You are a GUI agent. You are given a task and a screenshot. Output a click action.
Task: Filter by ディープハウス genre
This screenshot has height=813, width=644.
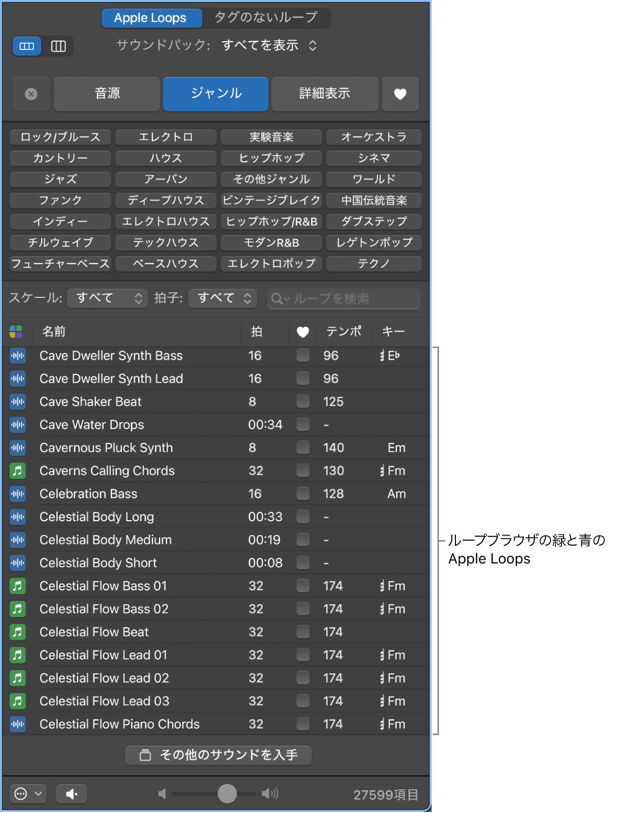click(166, 201)
